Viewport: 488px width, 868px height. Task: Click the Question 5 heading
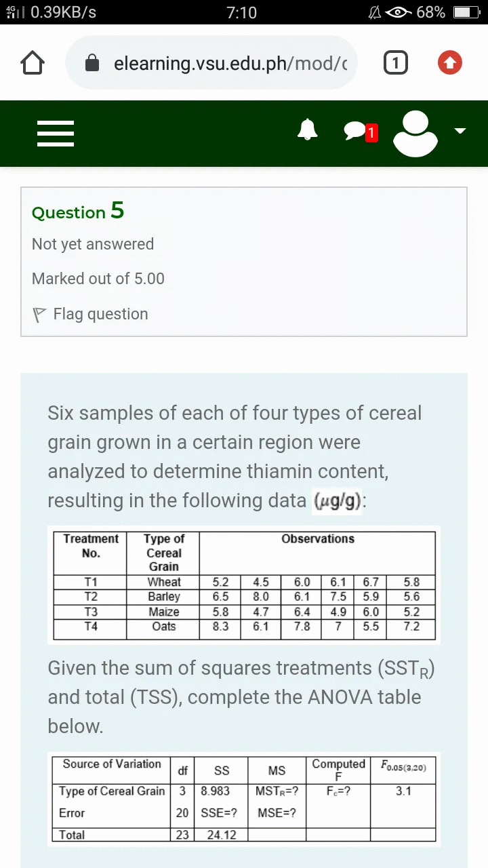pyautogui.click(x=77, y=212)
